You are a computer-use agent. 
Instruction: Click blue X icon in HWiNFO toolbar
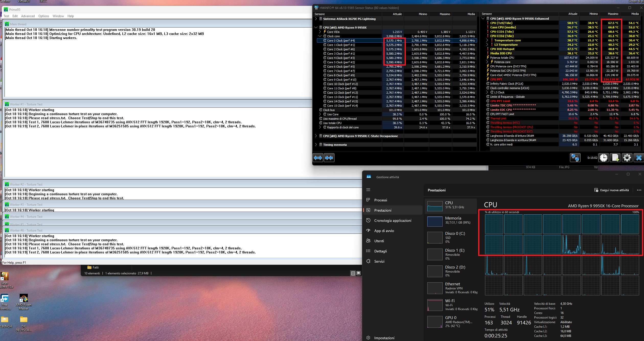click(x=639, y=158)
